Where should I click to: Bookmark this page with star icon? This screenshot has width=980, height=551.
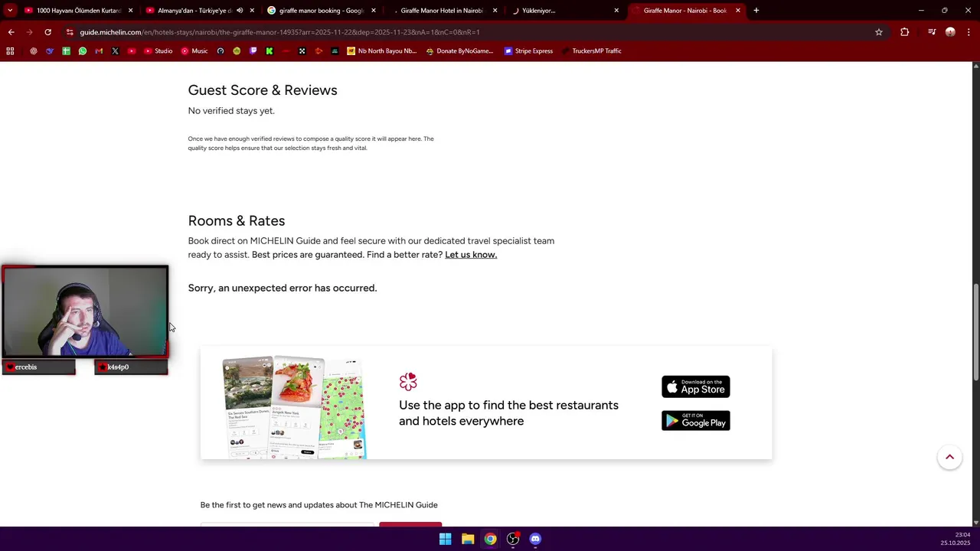click(x=879, y=32)
